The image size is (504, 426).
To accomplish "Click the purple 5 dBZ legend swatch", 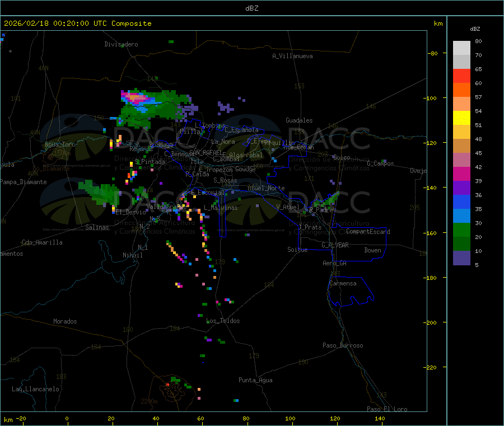I will [461, 258].
